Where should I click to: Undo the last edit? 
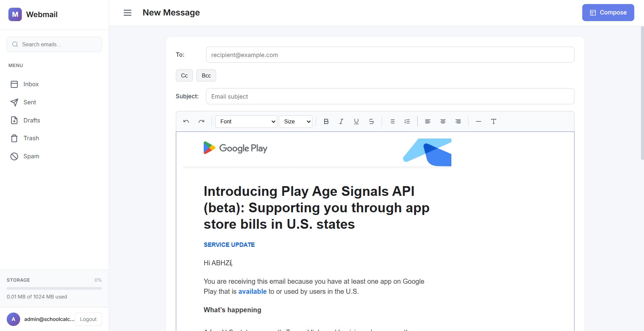pyautogui.click(x=186, y=121)
